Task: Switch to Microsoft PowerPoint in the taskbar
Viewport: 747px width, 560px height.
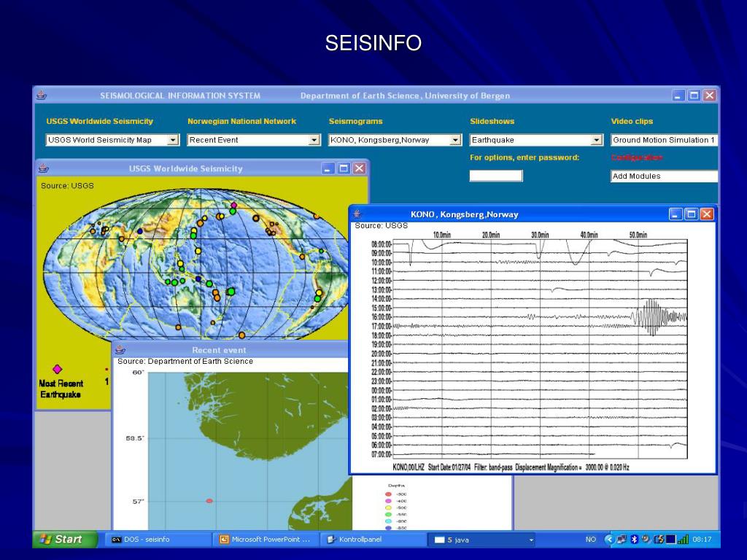Action: (x=266, y=540)
